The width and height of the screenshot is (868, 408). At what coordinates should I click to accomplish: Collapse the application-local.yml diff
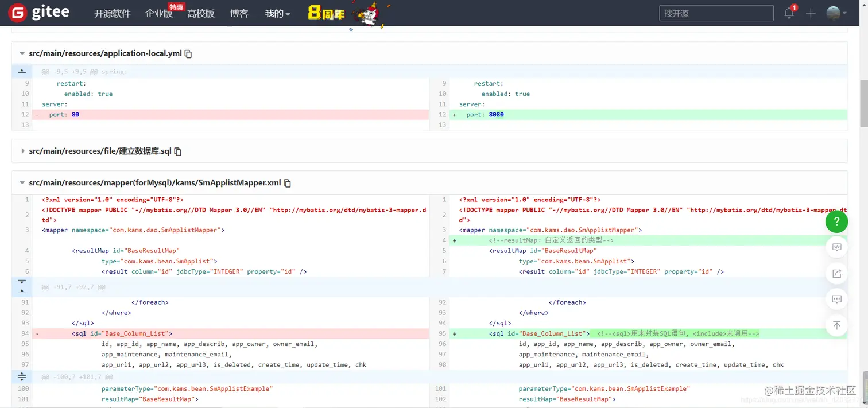pos(22,53)
